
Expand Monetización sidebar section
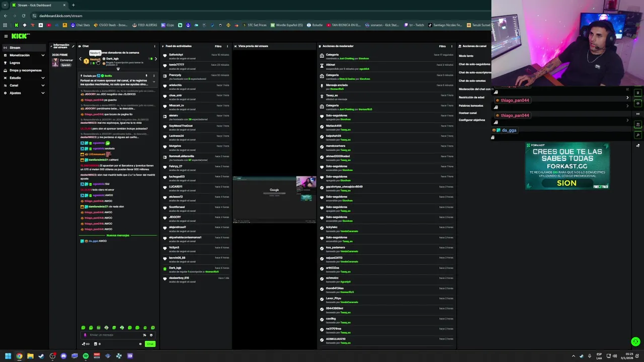(24, 55)
